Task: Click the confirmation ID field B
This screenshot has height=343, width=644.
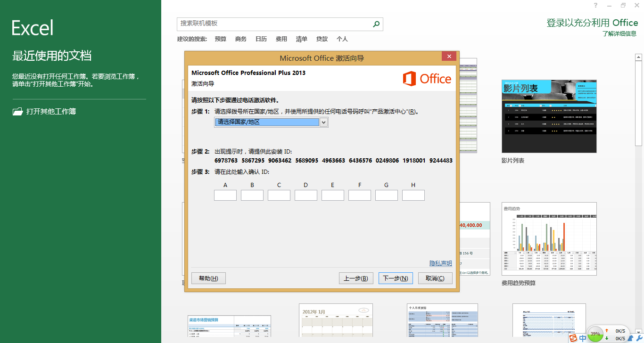Action: click(x=252, y=195)
